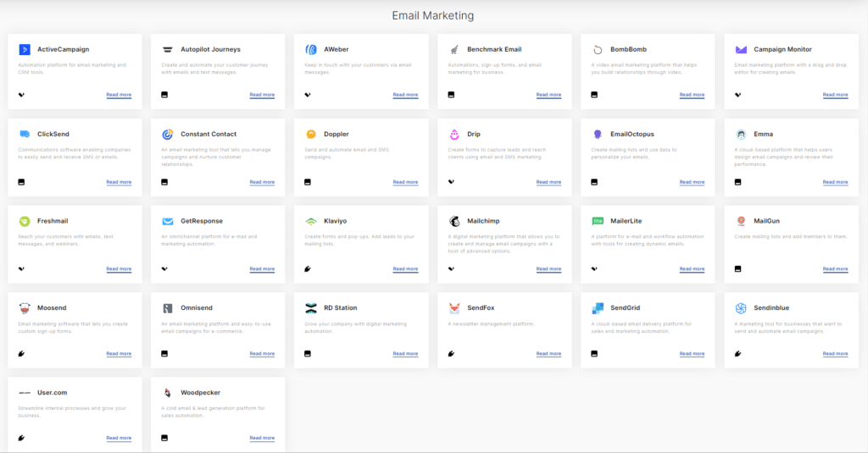This screenshot has width=868, height=453.
Task: Open Read more for Moosend
Action: point(119,353)
